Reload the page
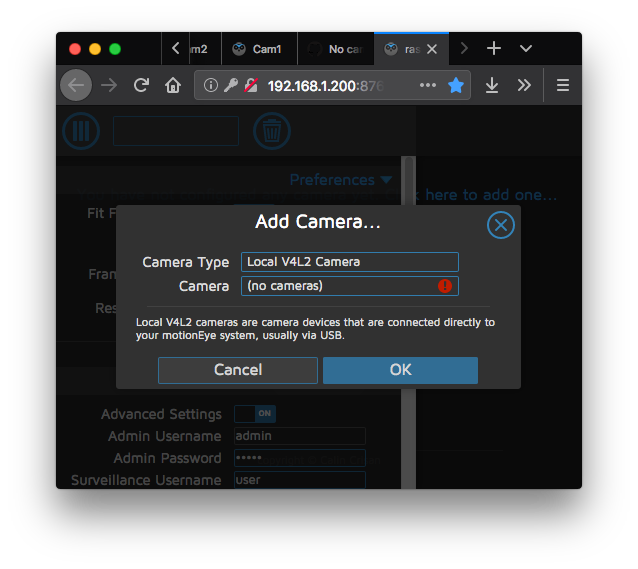Viewport: 638px width, 569px height. click(x=141, y=85)
